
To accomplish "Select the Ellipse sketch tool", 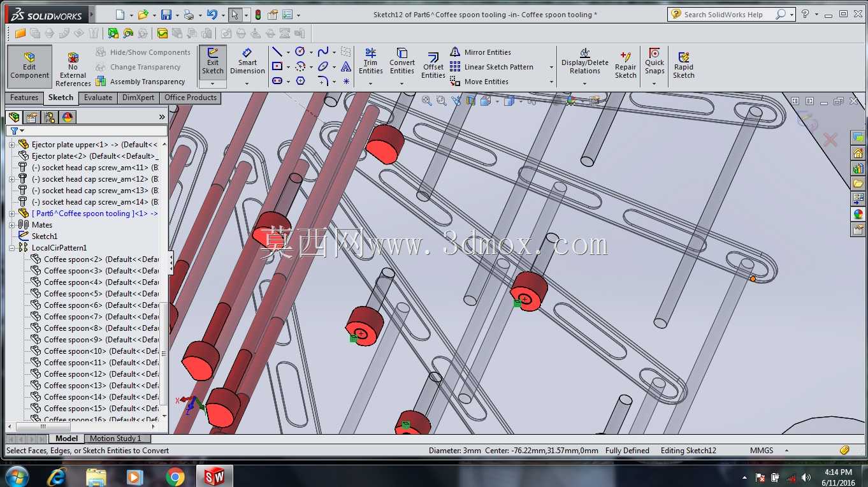I will pos(322,66).
